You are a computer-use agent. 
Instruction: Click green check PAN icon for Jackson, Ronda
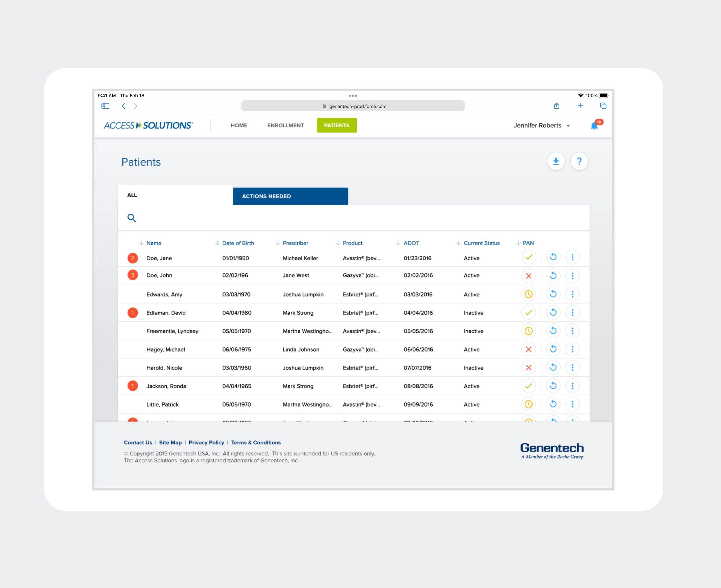tap(528, 386)
